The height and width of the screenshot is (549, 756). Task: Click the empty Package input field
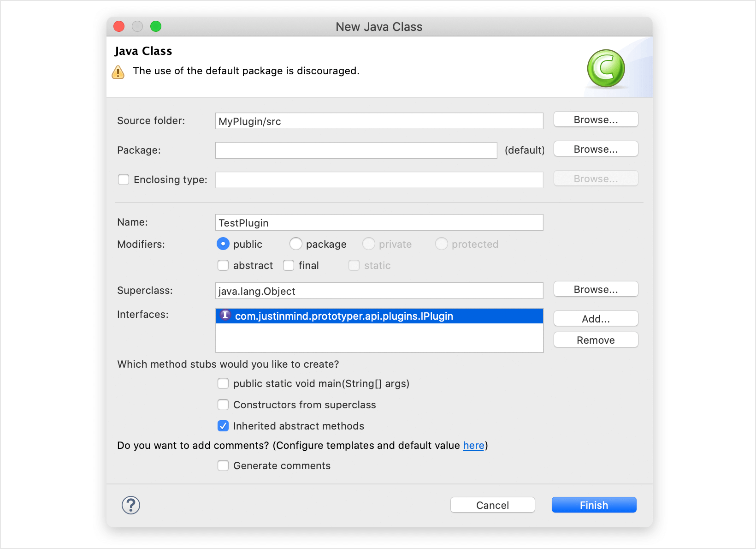click(x=356, y=150)
